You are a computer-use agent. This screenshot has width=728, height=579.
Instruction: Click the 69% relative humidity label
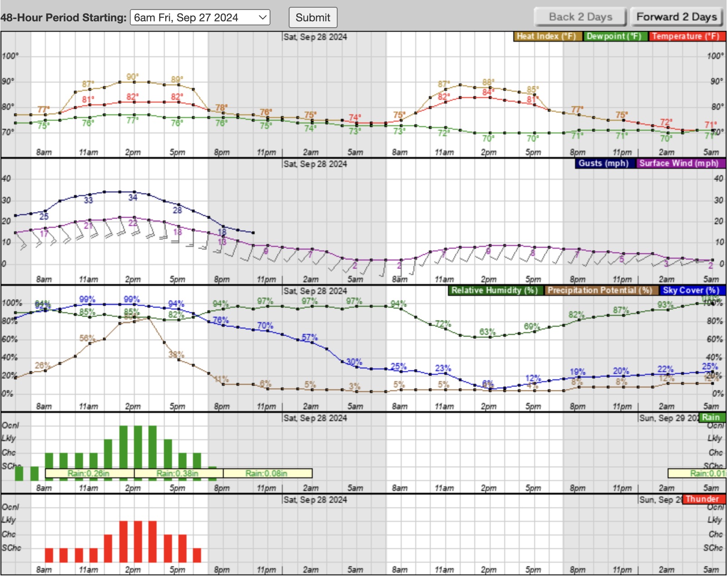click(532, 326)
